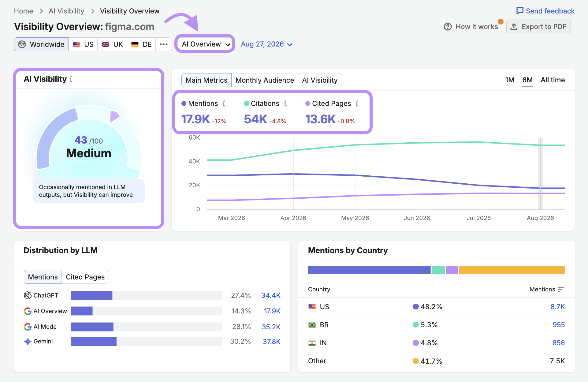Click the Country column header

click(319, 289)
